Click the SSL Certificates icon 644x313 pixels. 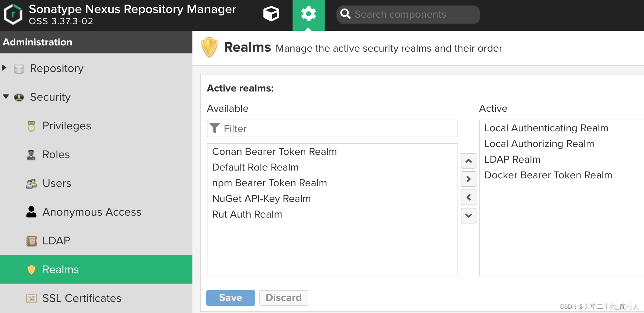(31, 298)
